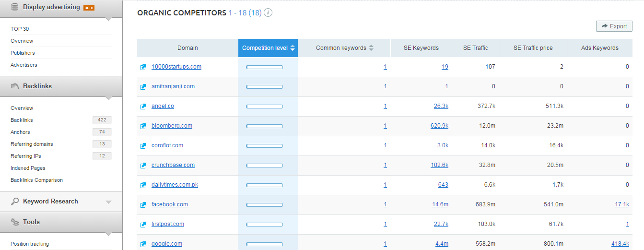644x250 pixels.
Task: Click the Ads Keywords column header
Action: point(600,48)
